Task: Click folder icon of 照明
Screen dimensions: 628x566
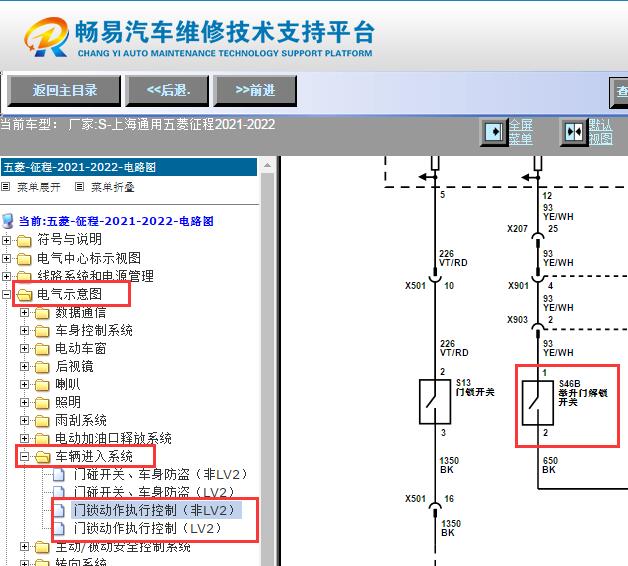Action: click(42, 403)
